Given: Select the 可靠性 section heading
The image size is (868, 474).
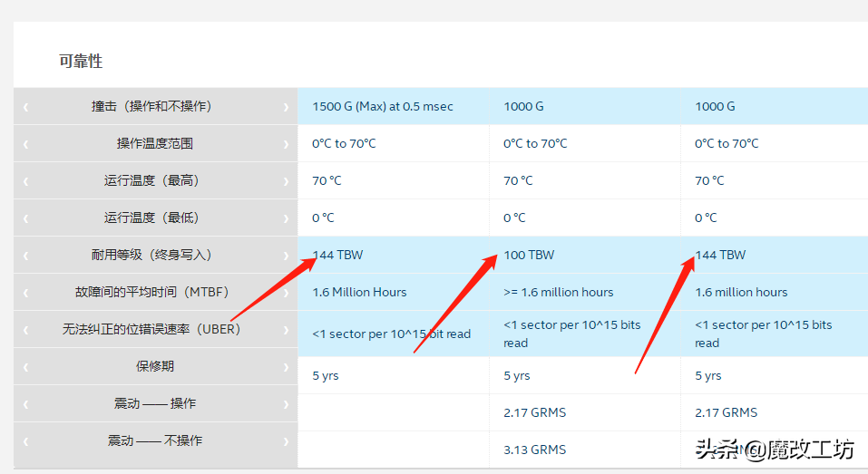Looking at the screenshot, I should click(81, 62).
